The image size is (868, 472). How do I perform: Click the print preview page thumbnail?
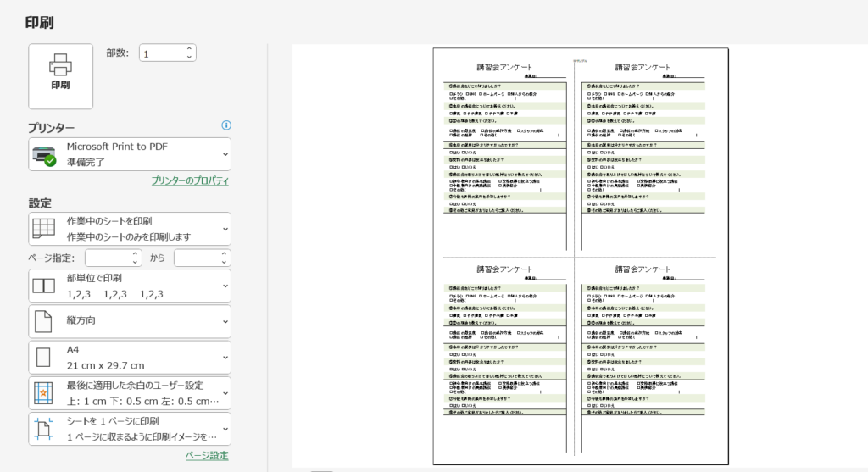point(581,256)
